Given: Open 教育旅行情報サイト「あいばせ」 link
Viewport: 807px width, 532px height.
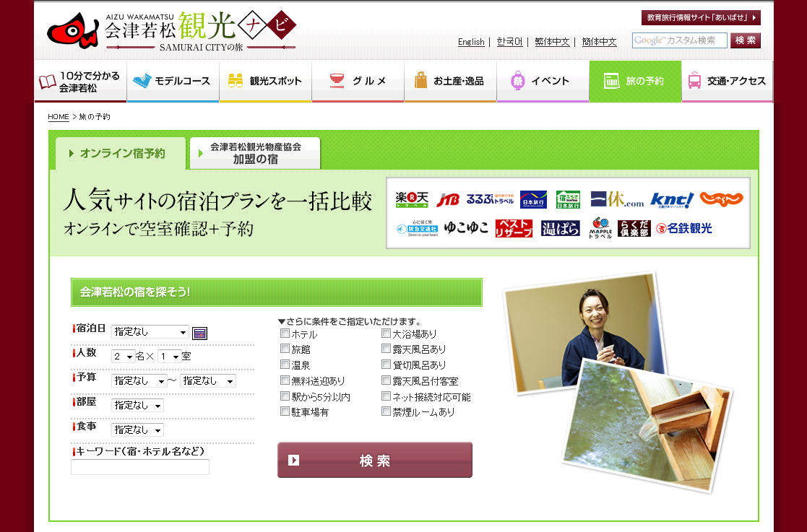Looking at the screenshot, I should point(701,17).
